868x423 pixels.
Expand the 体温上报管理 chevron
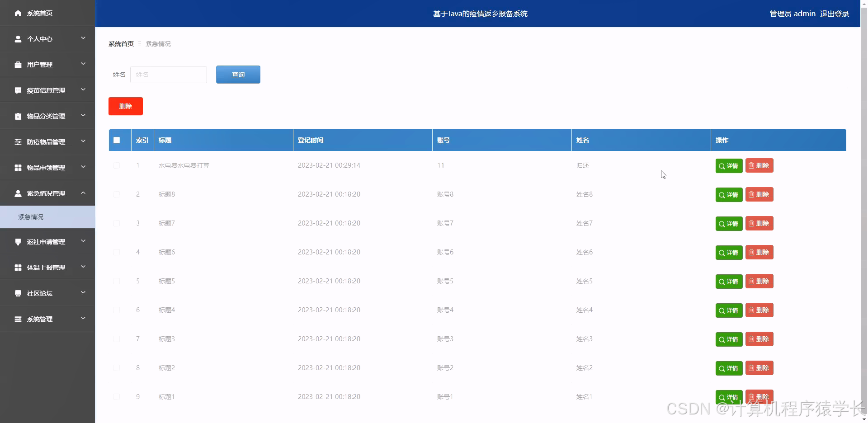83,267
